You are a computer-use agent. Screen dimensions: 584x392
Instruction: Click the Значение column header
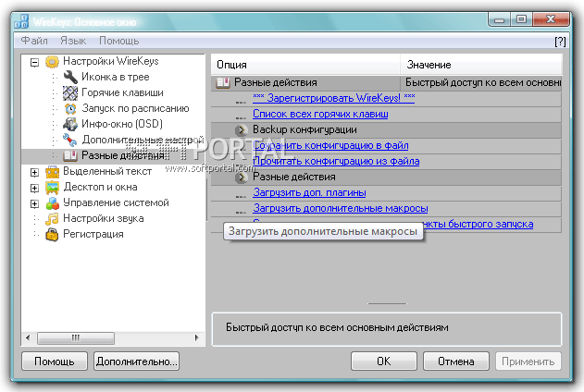coord(481,65)
